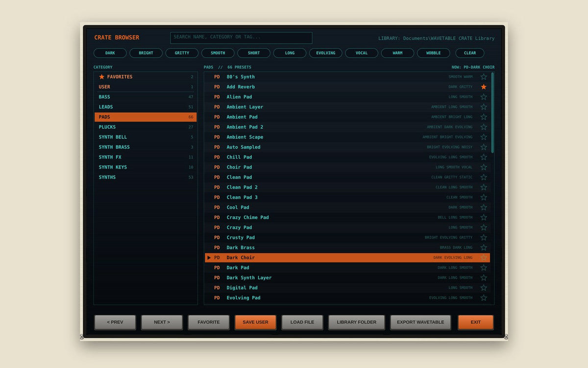Star the Ambient Layer preset

click(484, 107)
